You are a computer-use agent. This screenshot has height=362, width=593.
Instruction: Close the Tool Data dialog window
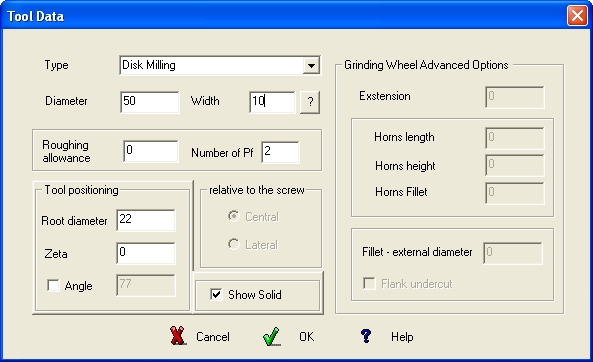pos(577,16)
